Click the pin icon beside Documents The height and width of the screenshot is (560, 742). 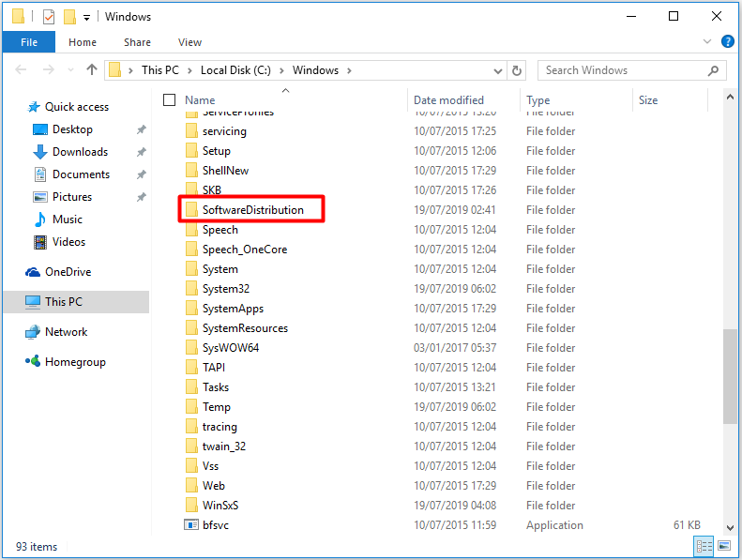141,174
